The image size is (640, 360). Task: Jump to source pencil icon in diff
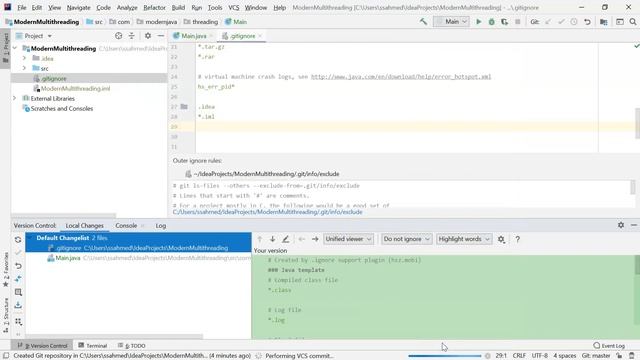[x=285, y=239]
